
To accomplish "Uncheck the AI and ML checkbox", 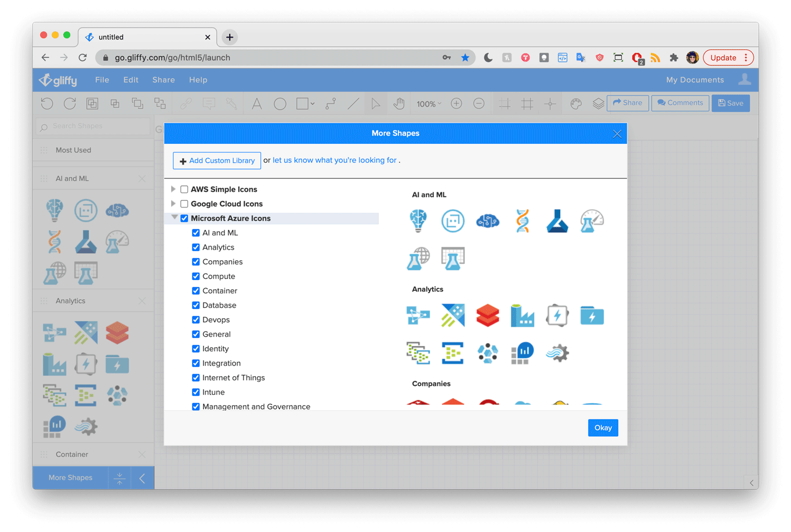I will pyautogui.click(x=196, y=233).
